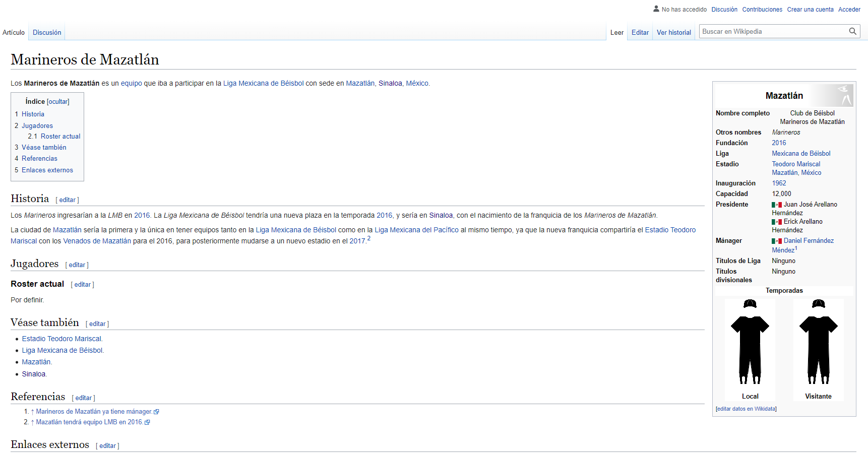The height and width of the screenshot is (453, 868).
Task: Click the Mexican flag beside Erick Arellano
Action: click(x=777, y=222)
